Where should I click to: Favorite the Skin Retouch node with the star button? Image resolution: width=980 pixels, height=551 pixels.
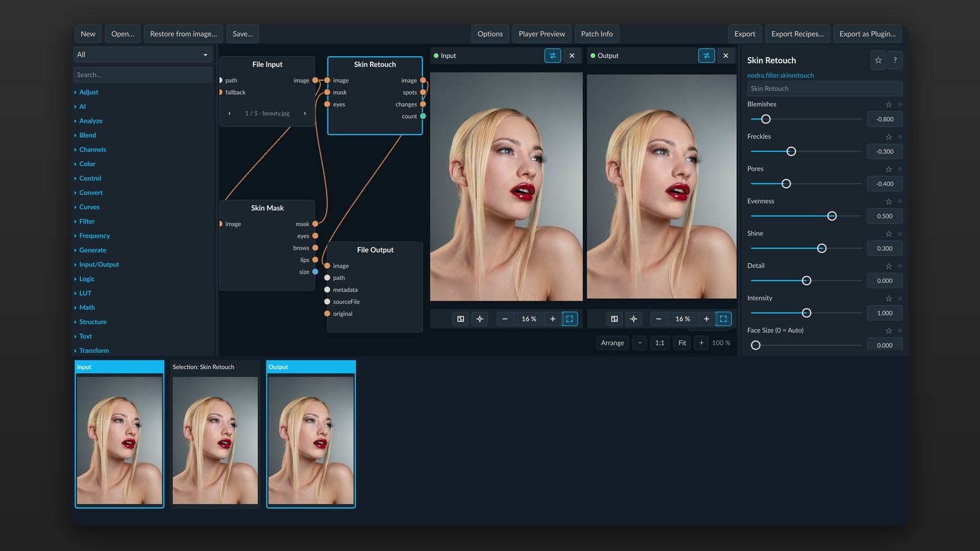pyautogui.click(x=878, y=60)
